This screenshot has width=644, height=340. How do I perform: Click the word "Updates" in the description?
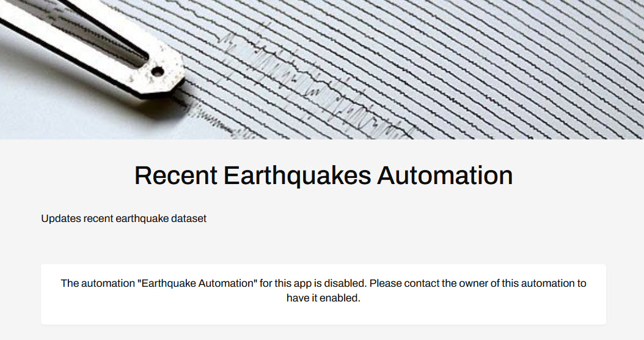[x=61, y=218]
